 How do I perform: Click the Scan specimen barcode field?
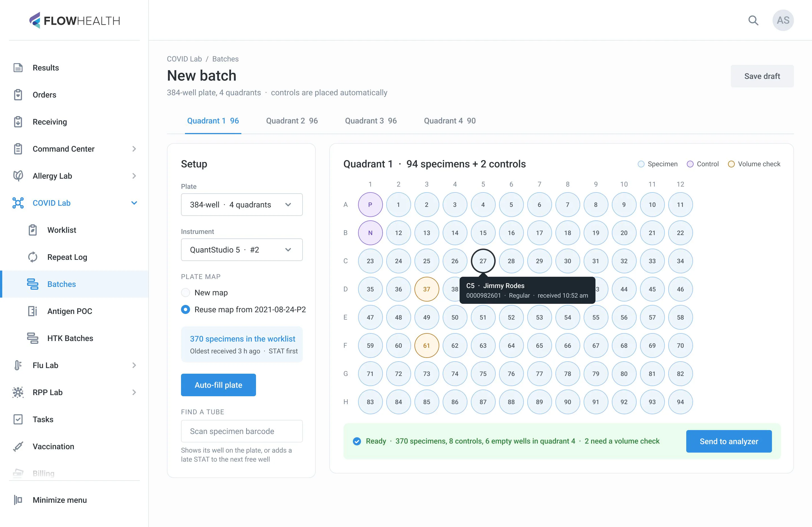[x=242, y=431]
